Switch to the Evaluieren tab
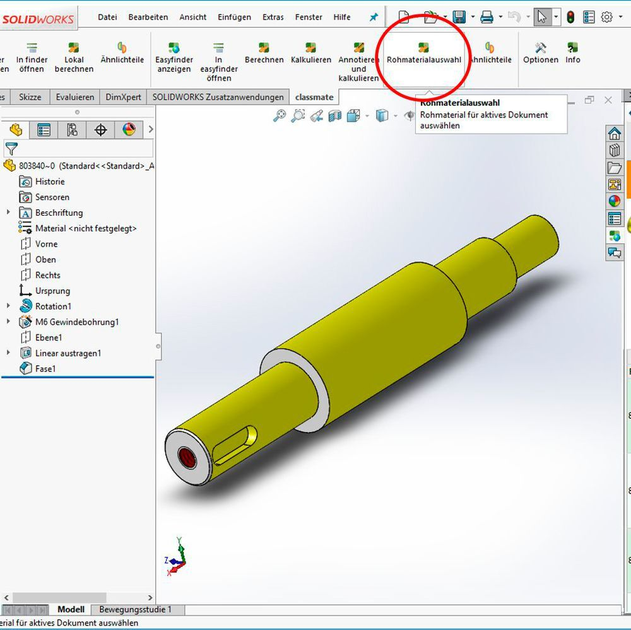Viewport: 631px width, 630px height. tap(75, 97)
